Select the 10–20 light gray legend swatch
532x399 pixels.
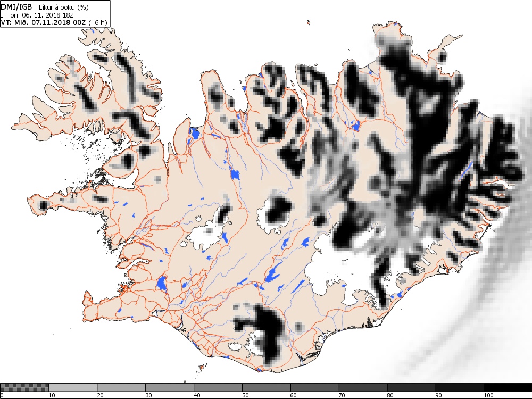coord(73,387)
